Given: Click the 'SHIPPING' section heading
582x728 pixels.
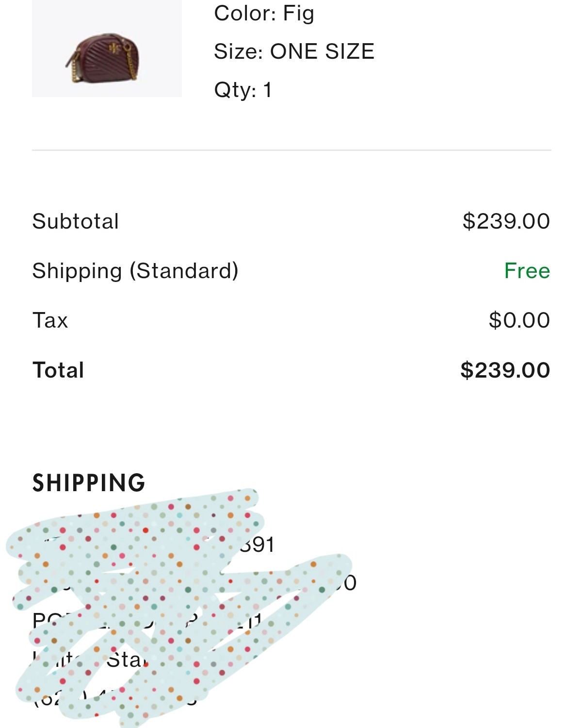Looking at the screenshot, I should click(89, 483).
